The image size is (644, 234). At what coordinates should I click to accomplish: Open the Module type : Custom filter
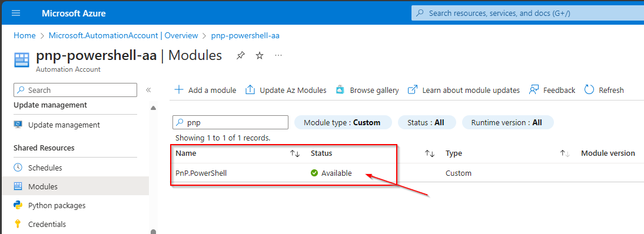click(343, 122)
